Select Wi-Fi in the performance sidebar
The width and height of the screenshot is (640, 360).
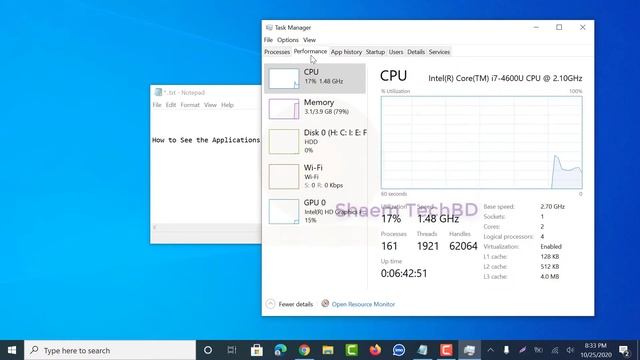point(315,176)
